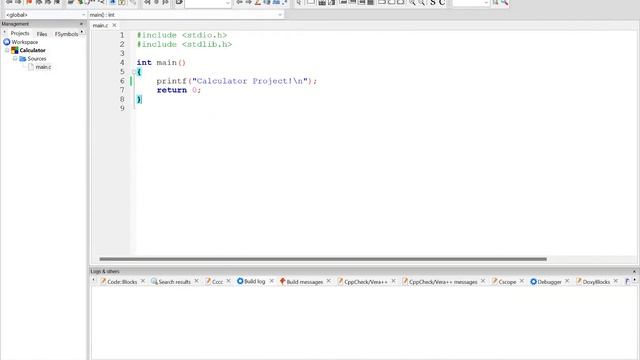
Task: Click line number 1 in margin
Action: 122,35
